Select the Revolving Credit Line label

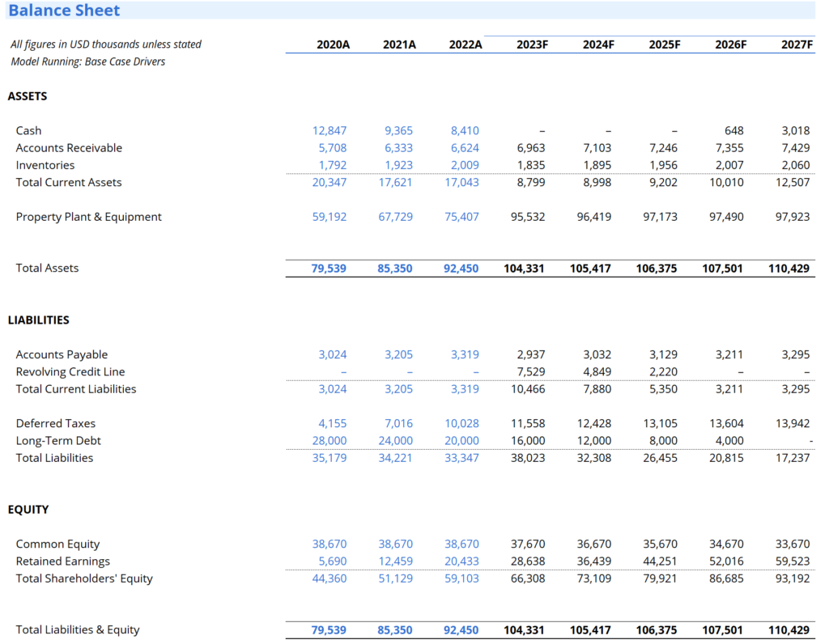(70, 371)
